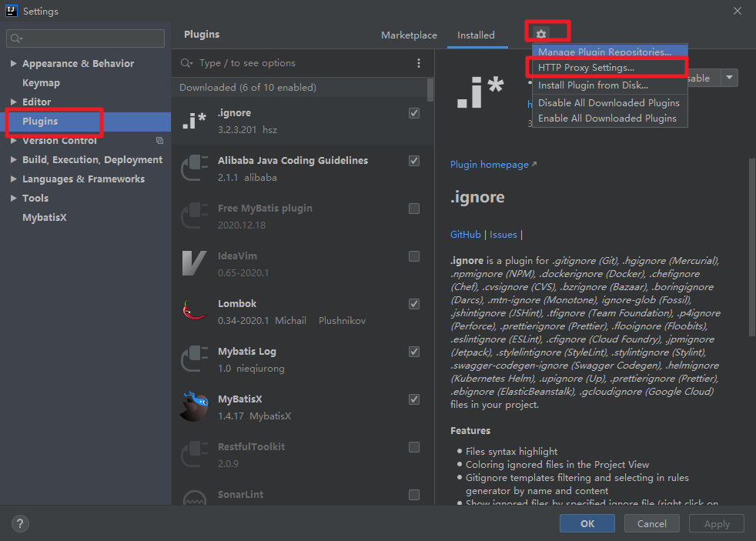Click the vertical three-dot options icon
The width and height of the screenshot is (756, 541).
pos(419,63)
